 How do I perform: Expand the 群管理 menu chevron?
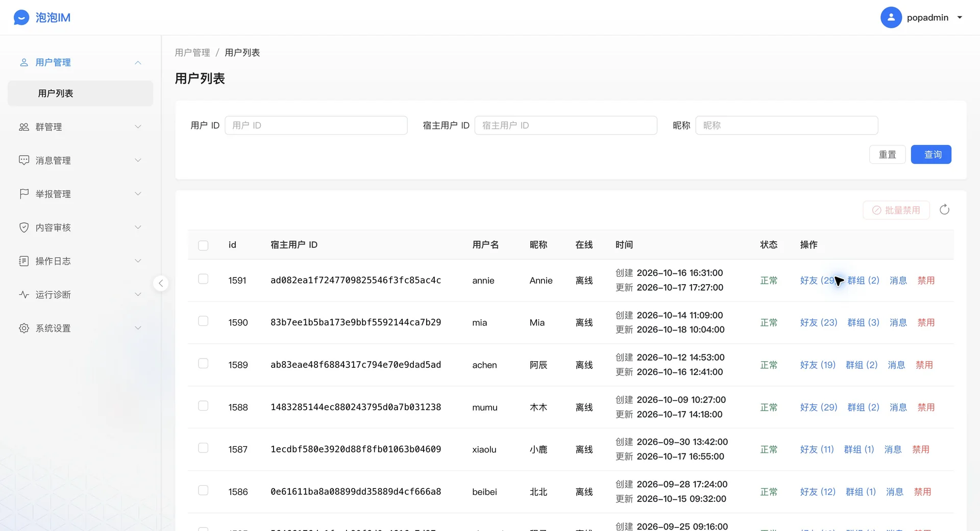point(138,127)
